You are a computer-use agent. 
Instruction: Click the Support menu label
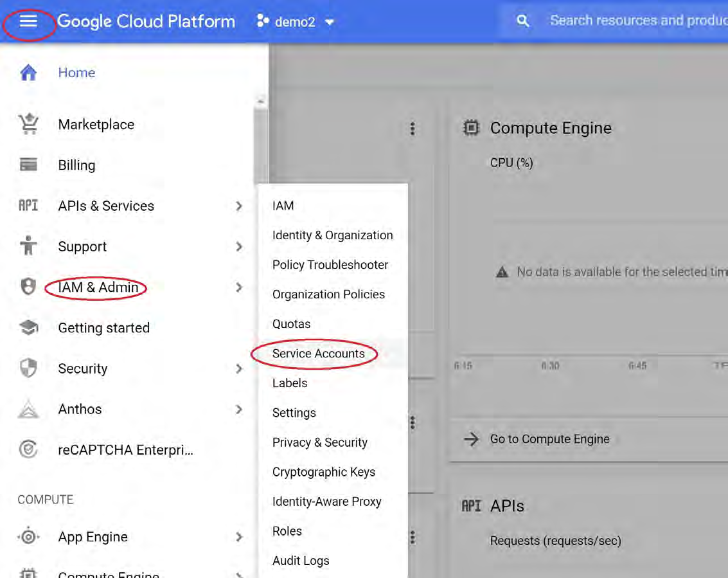point(82,246)
